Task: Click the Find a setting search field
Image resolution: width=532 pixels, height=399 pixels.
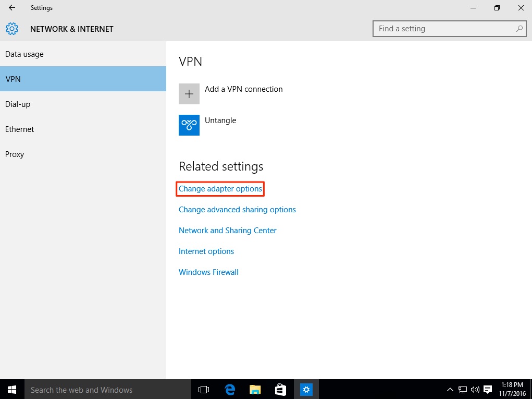Action: (443, 29)
